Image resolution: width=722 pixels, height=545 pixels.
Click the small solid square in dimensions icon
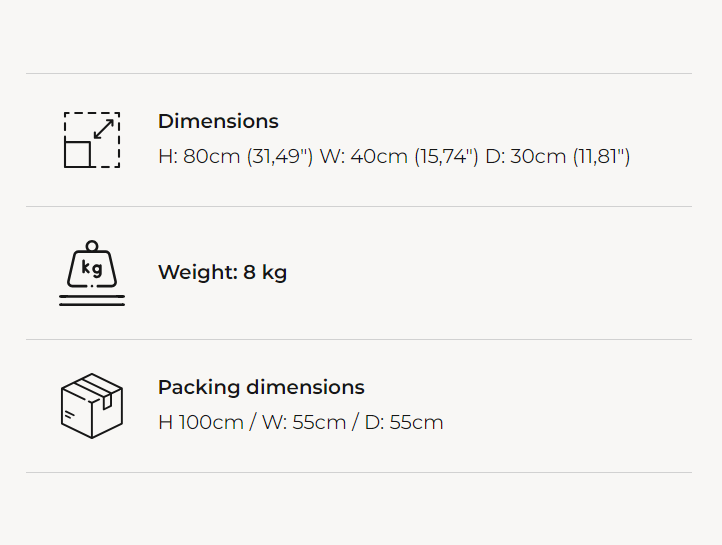(x=78, y=154)
